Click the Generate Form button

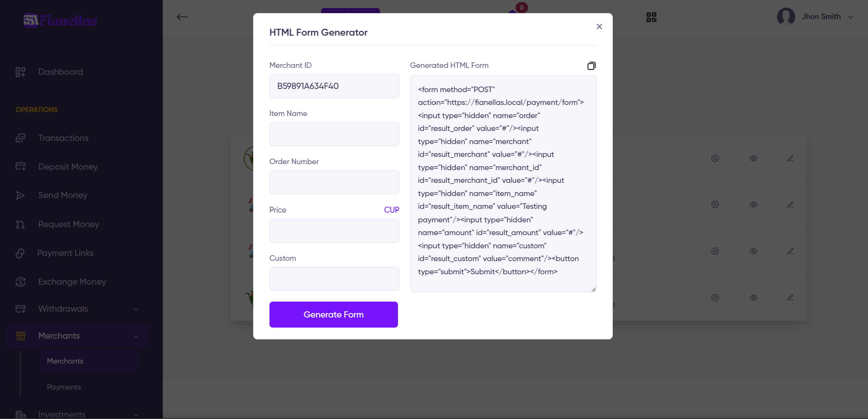tap(334, 315)
